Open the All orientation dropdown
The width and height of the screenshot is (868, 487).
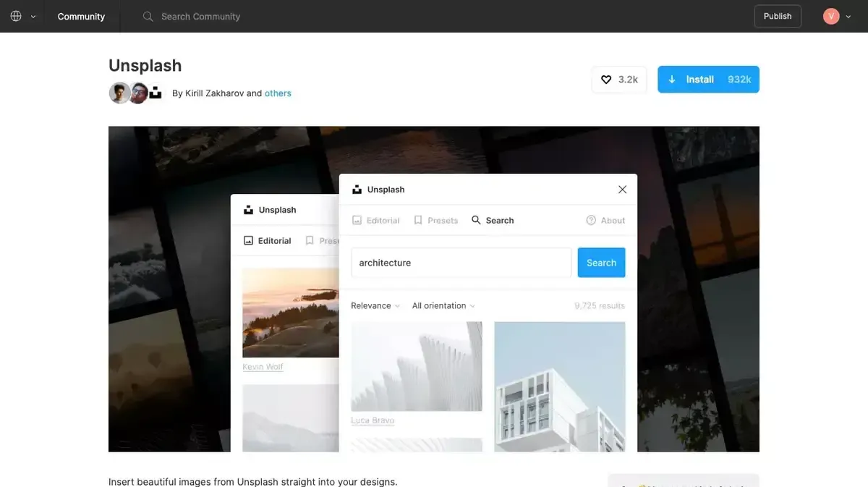point(443,305)
